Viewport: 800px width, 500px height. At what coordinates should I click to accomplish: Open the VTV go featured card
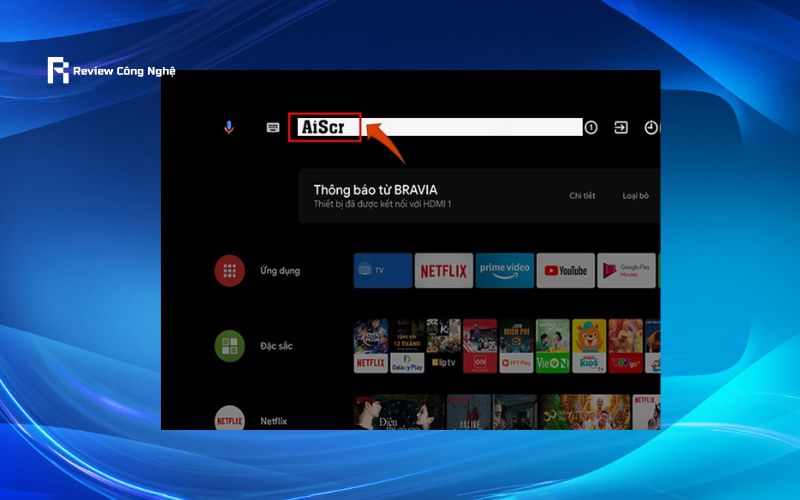click(626, 346)
